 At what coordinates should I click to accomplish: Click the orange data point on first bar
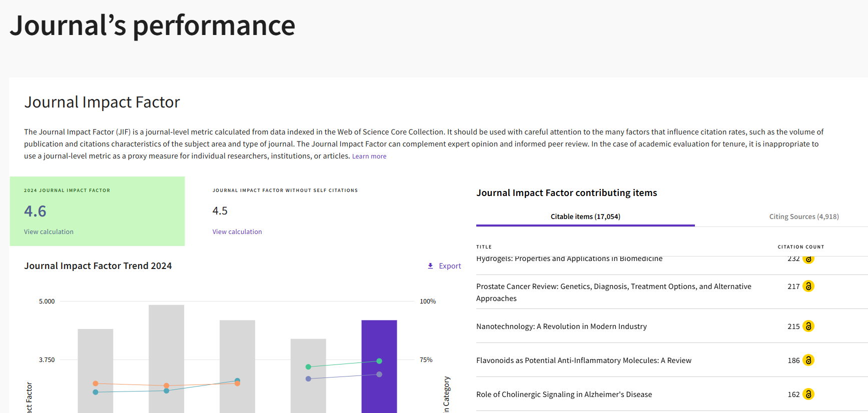pos(96,383)
